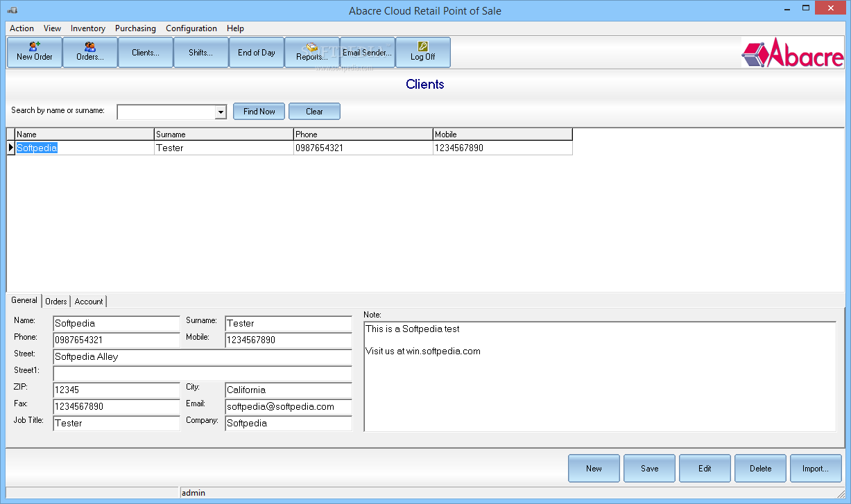Open the Clients toolbar button
Image resolution: width=851 pixels, height=504 pixels.
point(146,52)
